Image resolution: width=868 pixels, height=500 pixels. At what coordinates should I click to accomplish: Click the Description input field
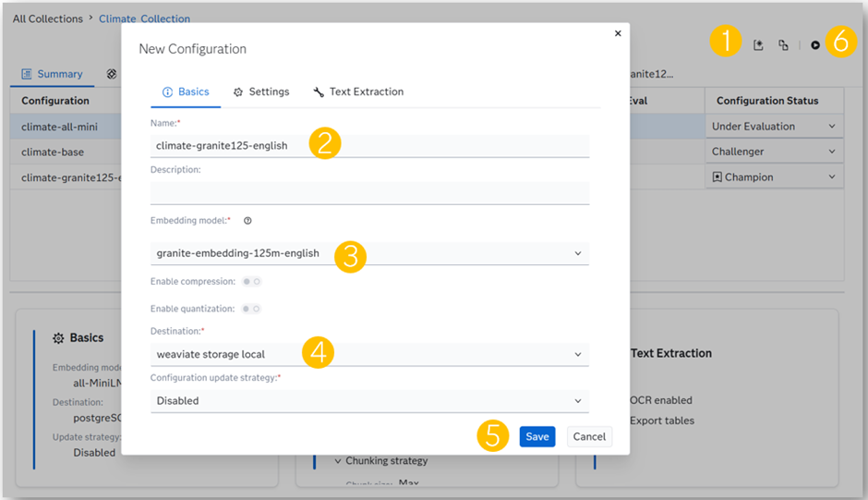click(368, 192)
